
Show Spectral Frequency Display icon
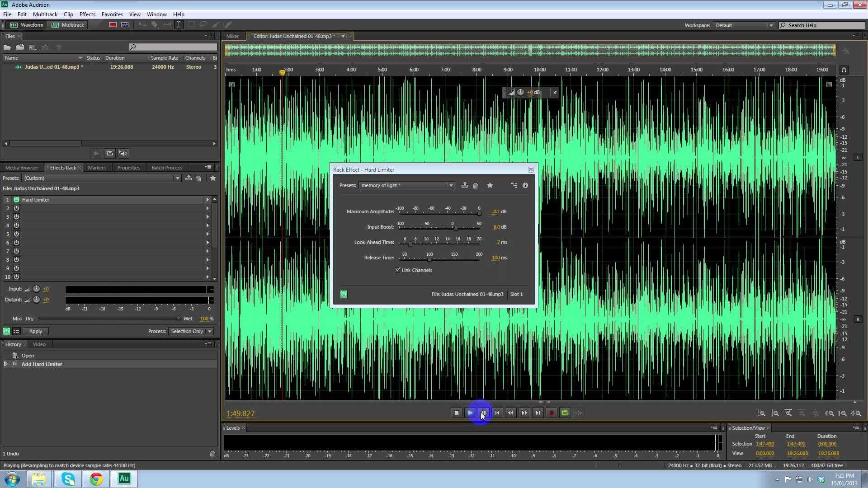coord(113,25)
